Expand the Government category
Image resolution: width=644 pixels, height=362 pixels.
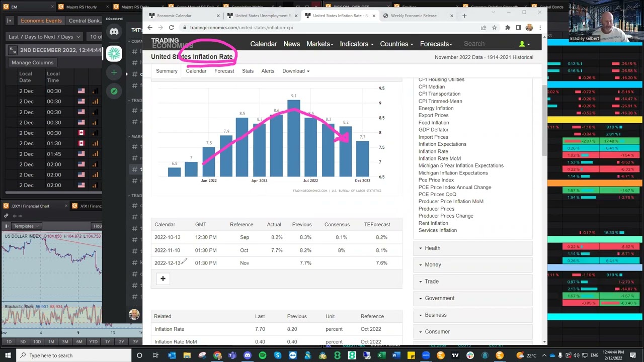click(472, 298)
